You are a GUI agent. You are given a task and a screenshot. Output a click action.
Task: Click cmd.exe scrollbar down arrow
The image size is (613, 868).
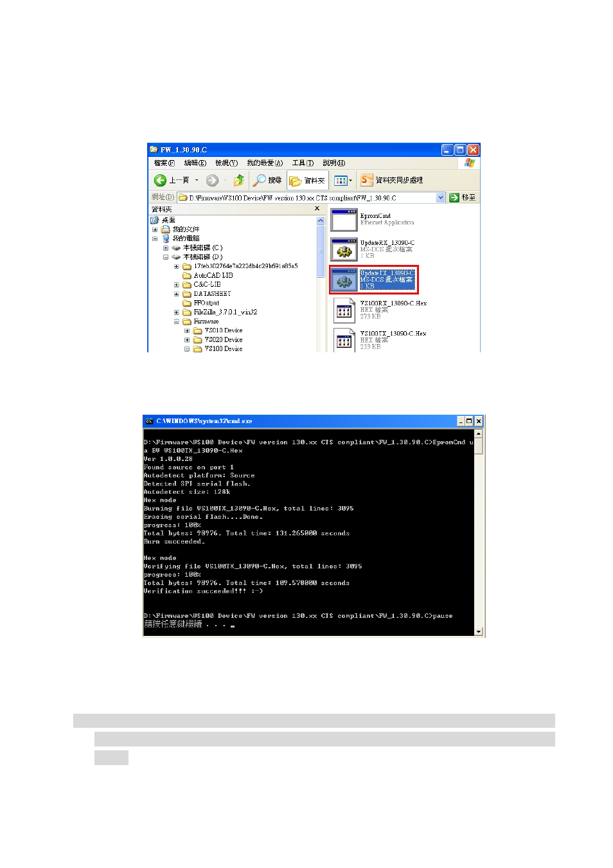click(x=478, y=632)
